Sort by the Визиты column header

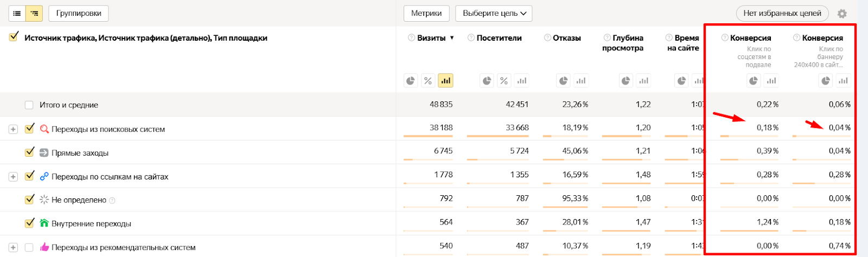[431, 38]
